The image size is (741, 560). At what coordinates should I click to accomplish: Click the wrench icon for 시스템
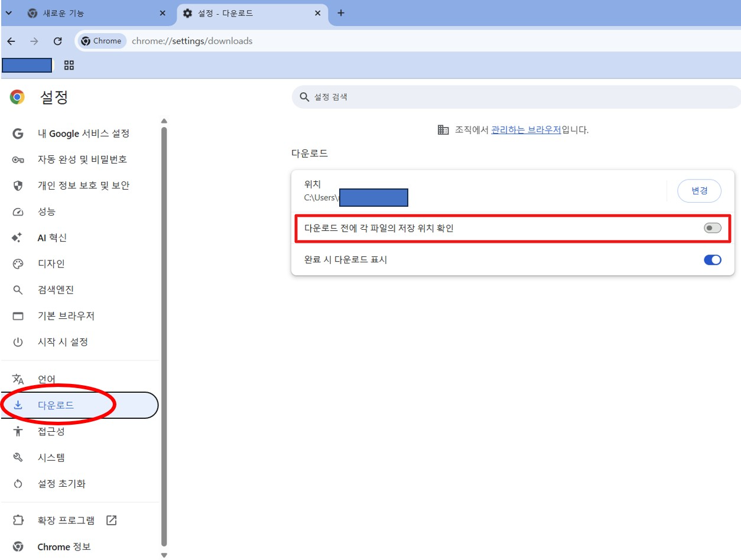[18, 457]
